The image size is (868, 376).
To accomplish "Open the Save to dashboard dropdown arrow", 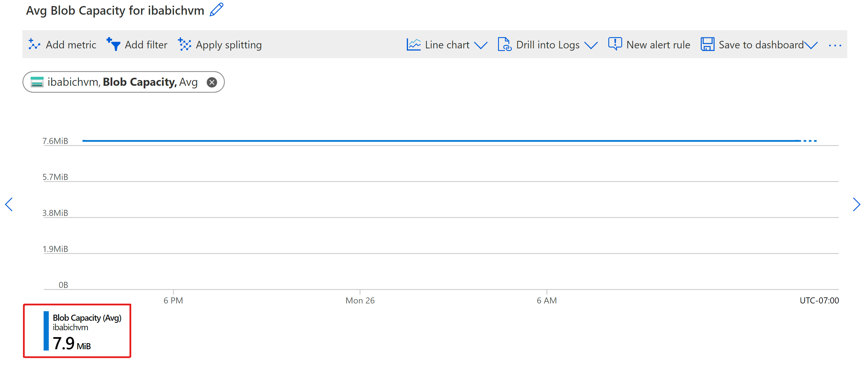I will pyautogui.click(x=811, y=45).
